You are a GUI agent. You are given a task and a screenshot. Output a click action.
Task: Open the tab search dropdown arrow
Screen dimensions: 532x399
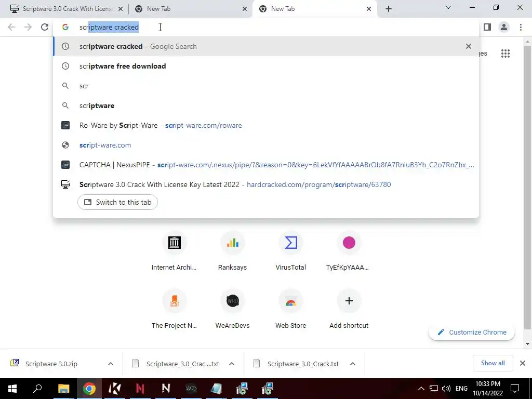coord(448,7)
